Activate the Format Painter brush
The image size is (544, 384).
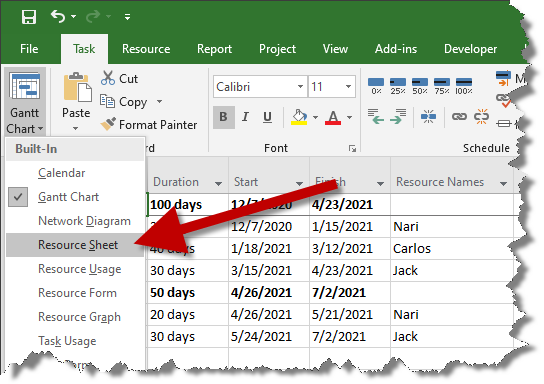coord(148,125)
